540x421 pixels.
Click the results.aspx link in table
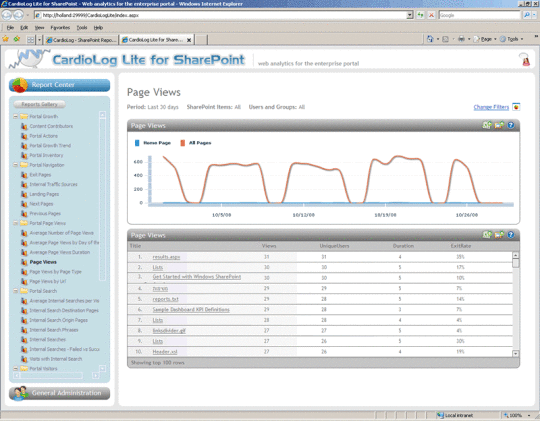tap(166, 257)
